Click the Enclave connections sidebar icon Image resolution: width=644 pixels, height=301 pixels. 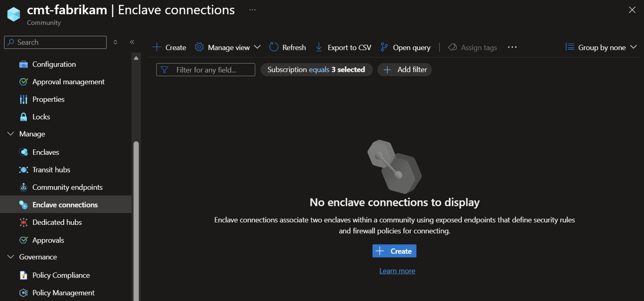point(24,205)
